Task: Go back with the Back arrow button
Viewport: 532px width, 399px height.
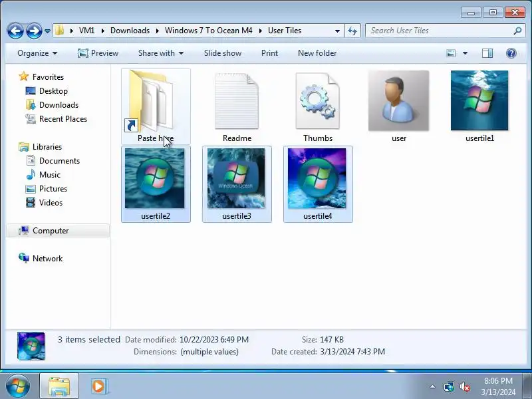Action: (15, 31)
